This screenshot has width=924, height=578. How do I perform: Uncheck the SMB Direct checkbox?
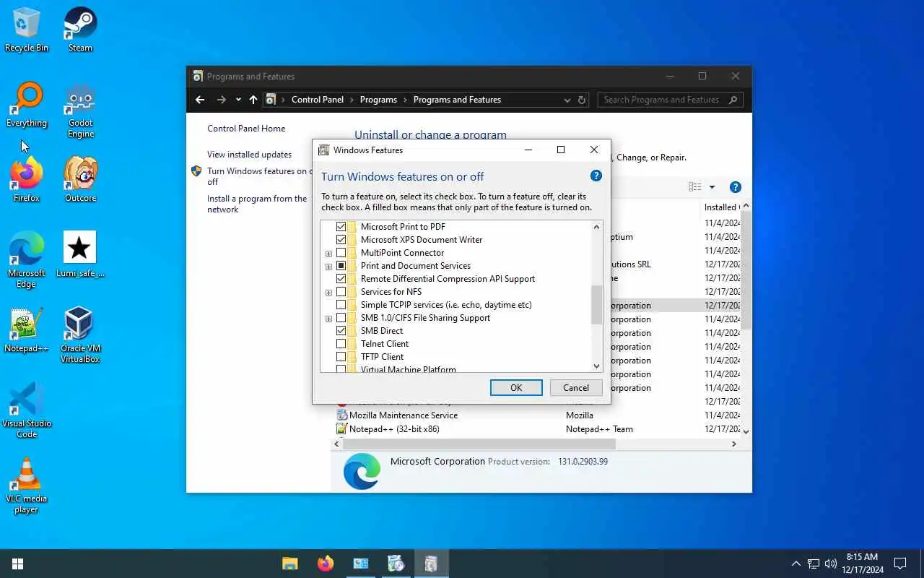341,331
